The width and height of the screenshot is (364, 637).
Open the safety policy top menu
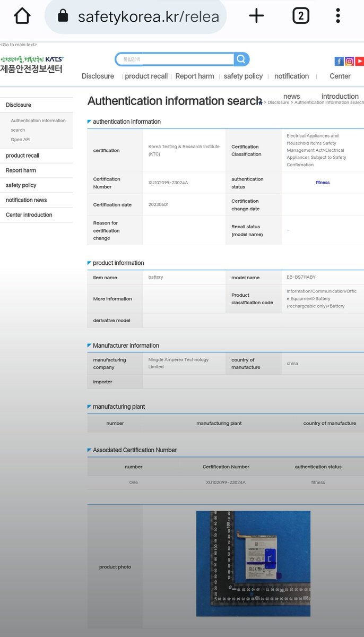click(x=243, y=76)
